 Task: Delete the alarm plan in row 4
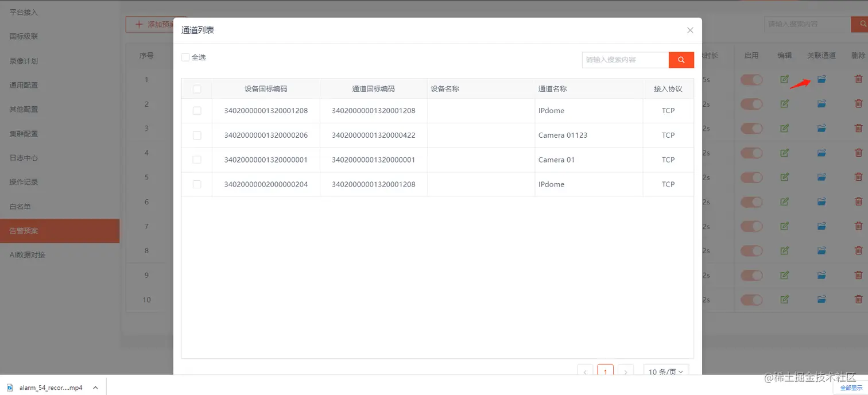click(x=858, y=153)
